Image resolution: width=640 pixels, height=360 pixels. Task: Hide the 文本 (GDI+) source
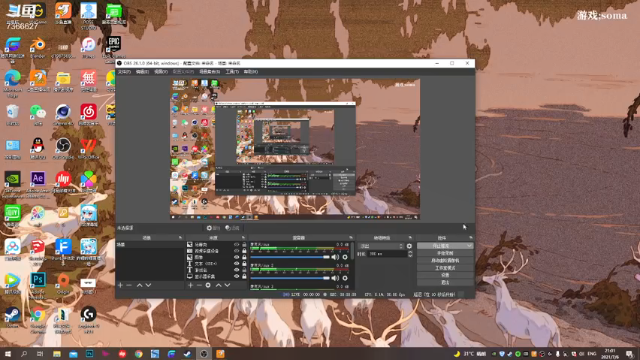(236, 264)
